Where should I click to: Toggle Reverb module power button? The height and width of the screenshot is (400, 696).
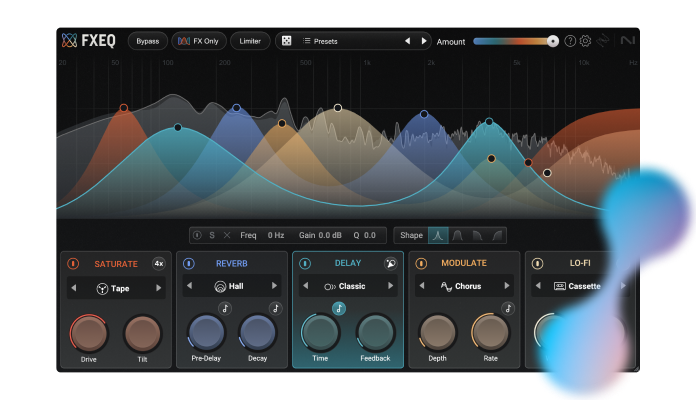click(x=189, y=264)
